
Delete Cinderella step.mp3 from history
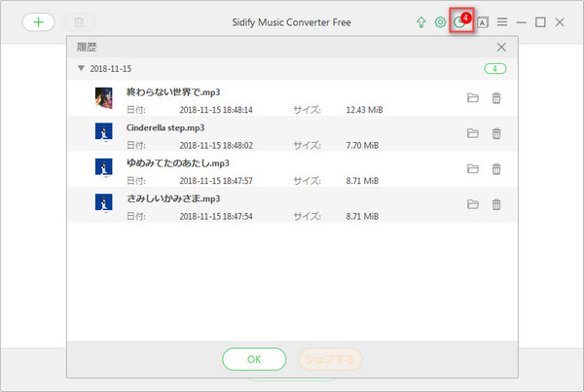click(496, 133)
